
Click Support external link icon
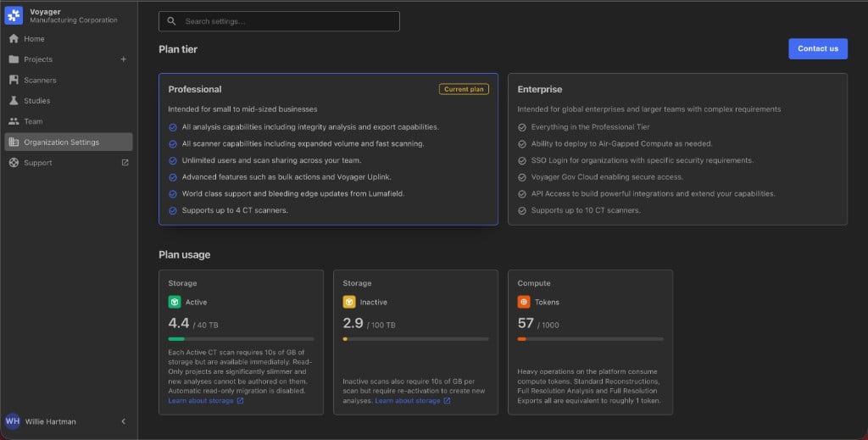[125, 163]
